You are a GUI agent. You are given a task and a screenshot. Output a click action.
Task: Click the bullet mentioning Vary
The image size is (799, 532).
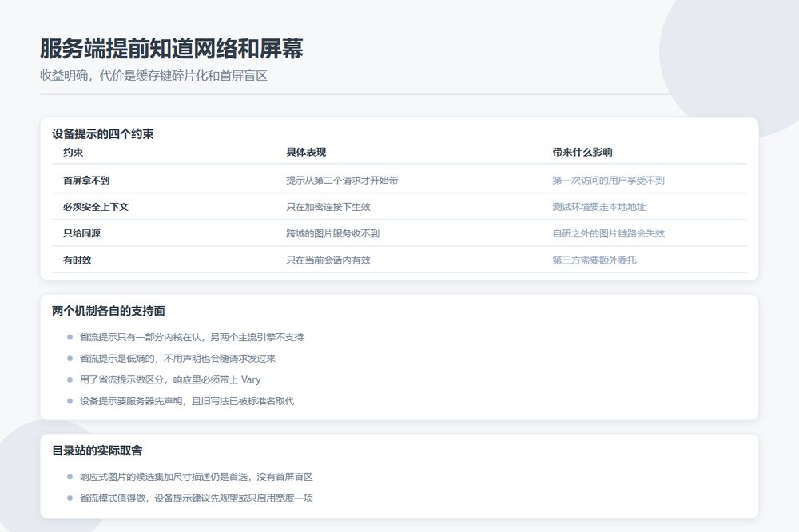(170, 379)
